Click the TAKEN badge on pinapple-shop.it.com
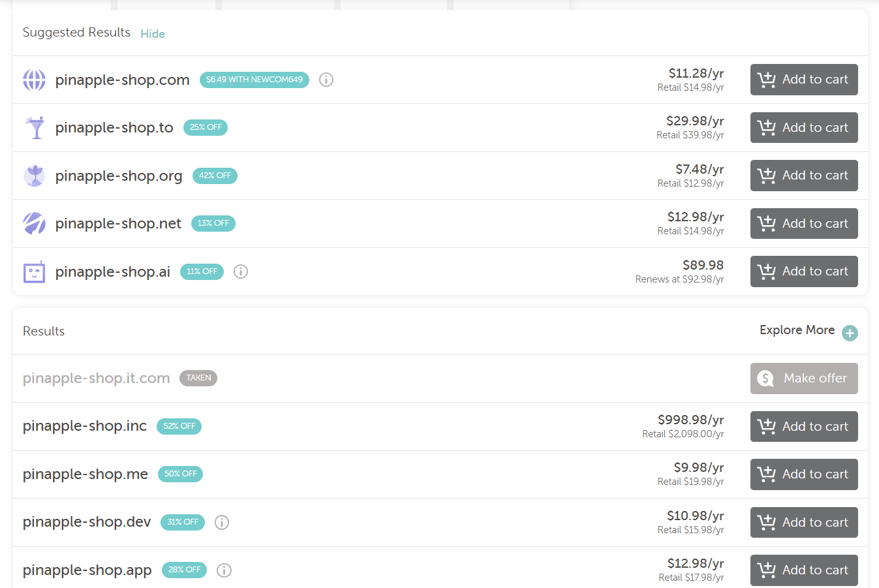This screenshot has height=588, width=879. tap(198, 378)
